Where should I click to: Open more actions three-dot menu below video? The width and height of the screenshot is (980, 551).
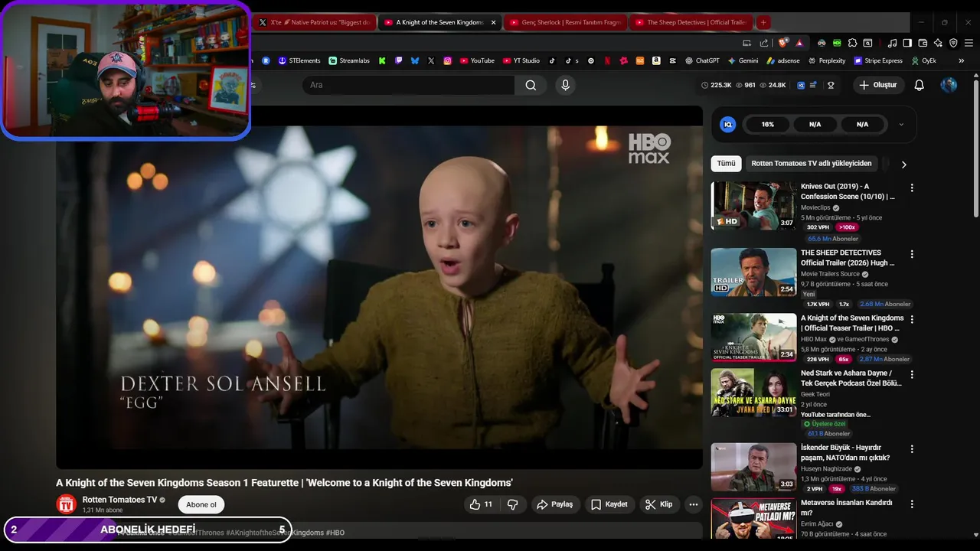point(694,504)
